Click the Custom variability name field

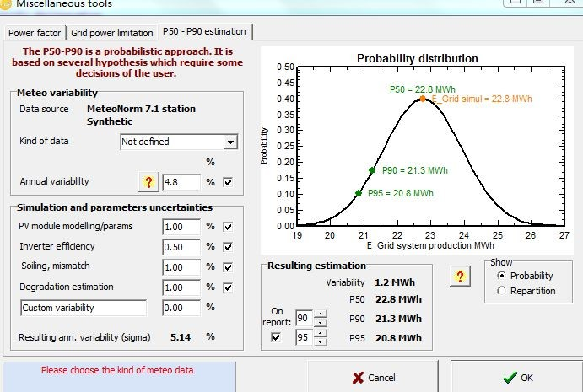[84, 308]
